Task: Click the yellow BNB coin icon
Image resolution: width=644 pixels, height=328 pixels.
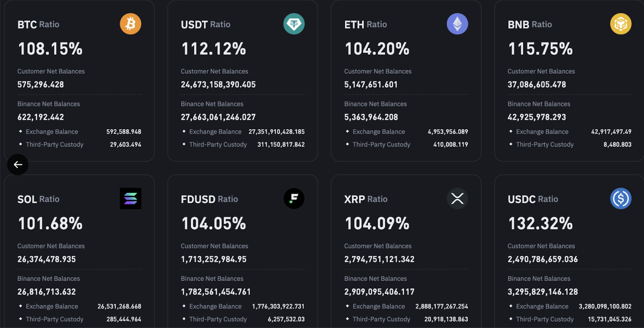Action: click(621, 24)
